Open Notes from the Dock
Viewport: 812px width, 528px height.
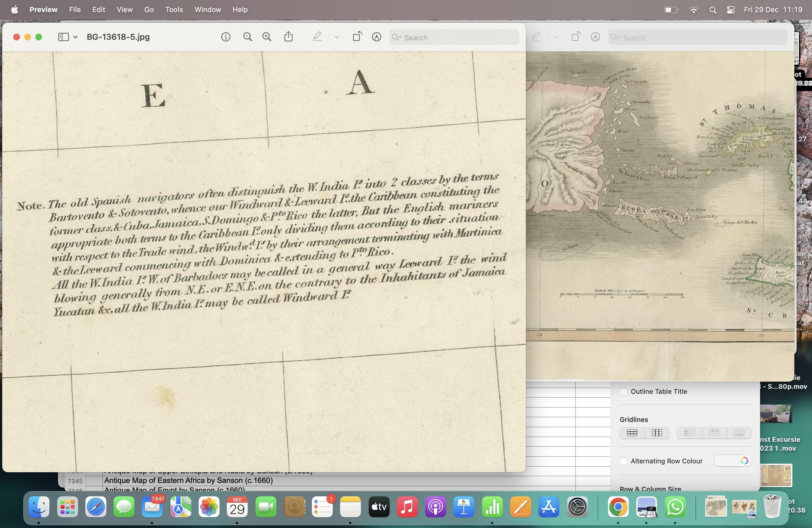pos(350,507)
